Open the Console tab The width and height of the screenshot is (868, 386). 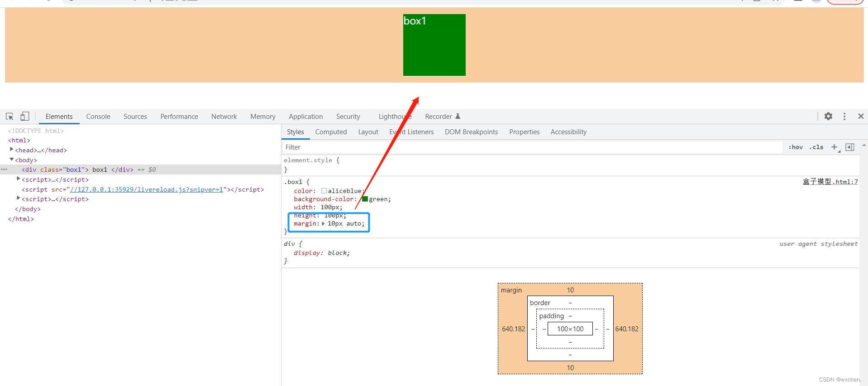[x=98, y=116]
